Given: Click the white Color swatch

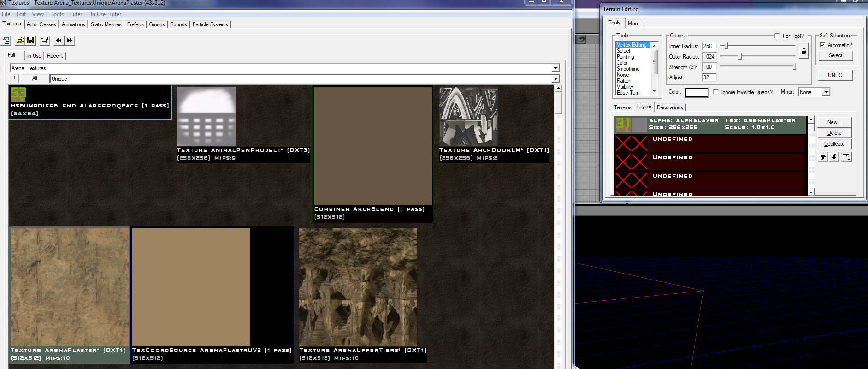Looking at the screenshot, I should click(x=697, y=92).
